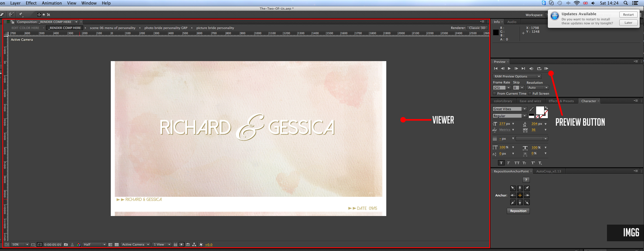Set anchor to center with yellow cross

click(520, 195)
